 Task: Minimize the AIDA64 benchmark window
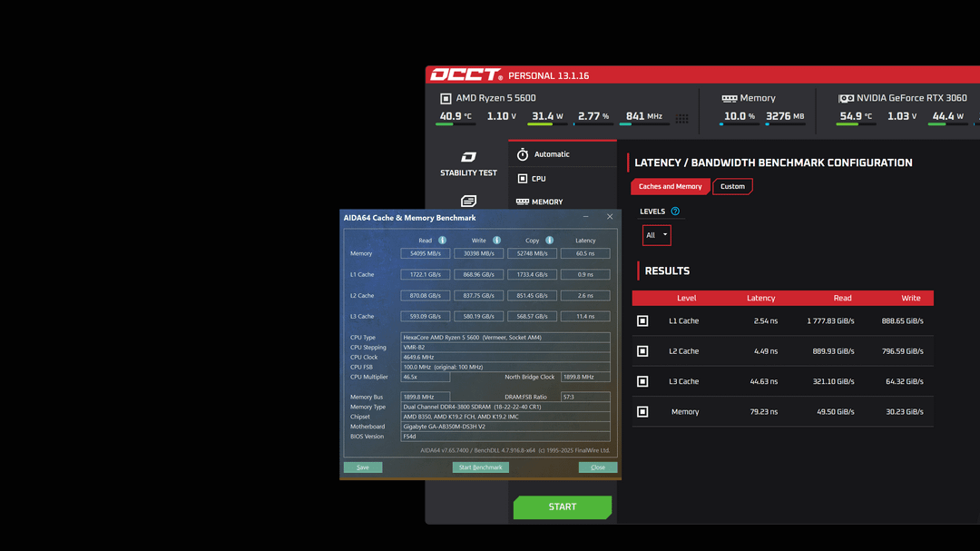585,217
